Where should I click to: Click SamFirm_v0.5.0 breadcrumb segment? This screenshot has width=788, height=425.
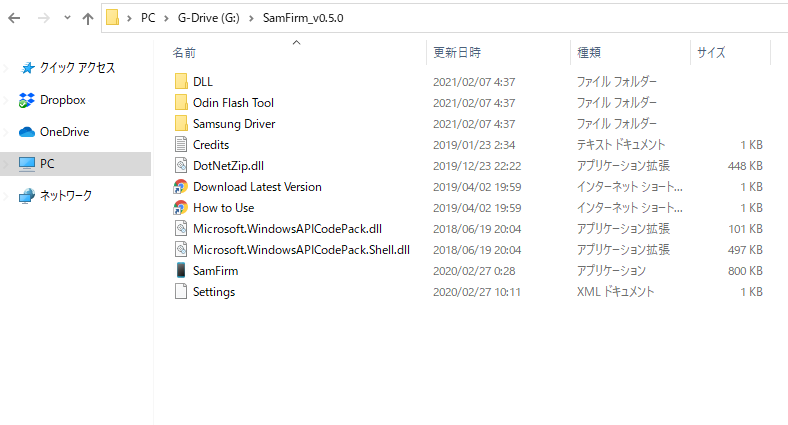303,18
